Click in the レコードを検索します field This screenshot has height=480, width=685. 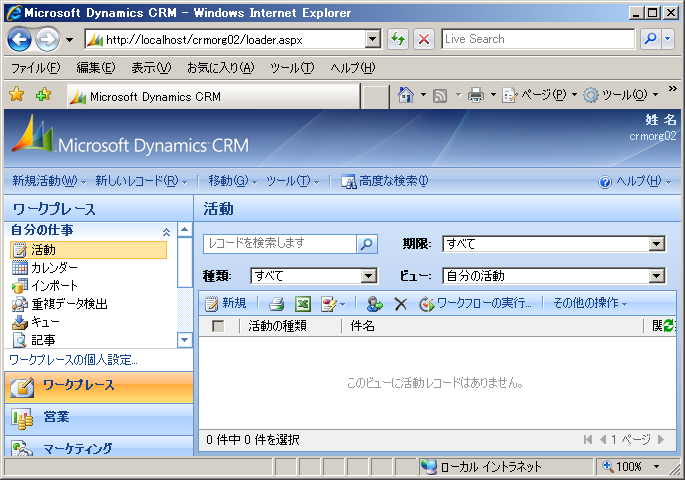[280, 244]
